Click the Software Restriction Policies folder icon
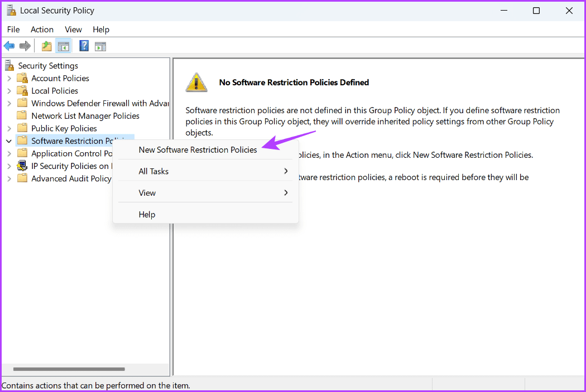 click(x=22, y=141)
